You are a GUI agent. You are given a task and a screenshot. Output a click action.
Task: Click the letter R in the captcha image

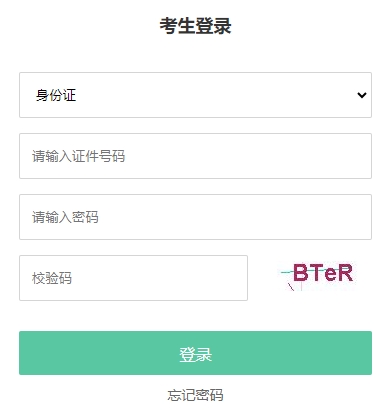click(x=345, y=273)
